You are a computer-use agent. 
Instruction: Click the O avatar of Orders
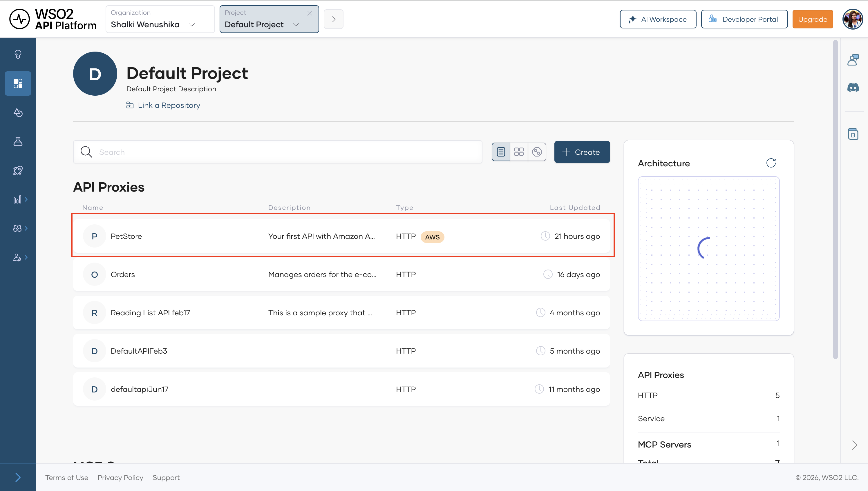pos(95,274)
